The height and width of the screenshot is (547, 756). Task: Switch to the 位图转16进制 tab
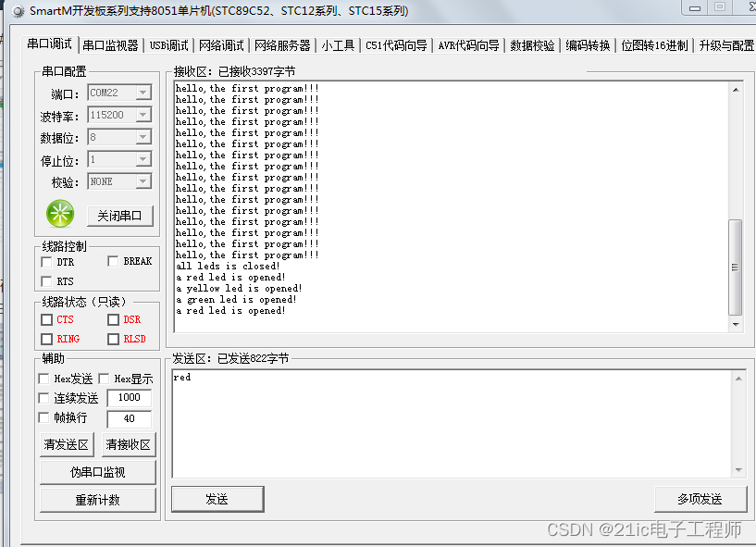(654, 46)
